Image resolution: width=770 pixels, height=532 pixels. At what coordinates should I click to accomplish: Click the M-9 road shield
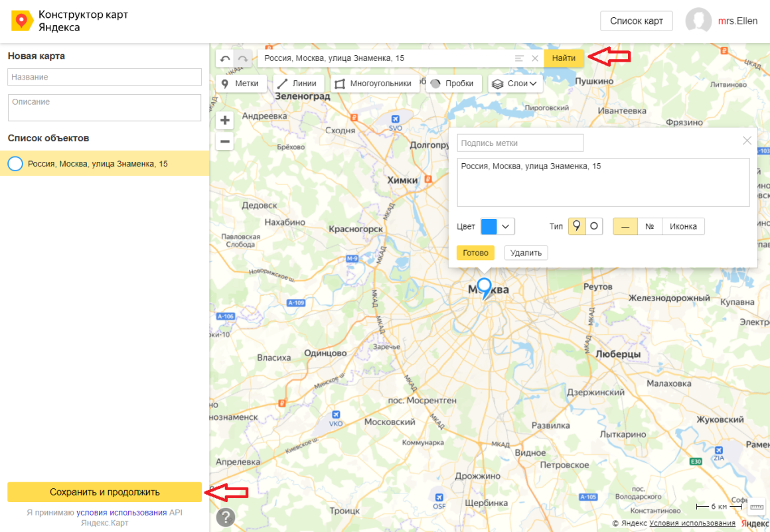tap(352, 259)
